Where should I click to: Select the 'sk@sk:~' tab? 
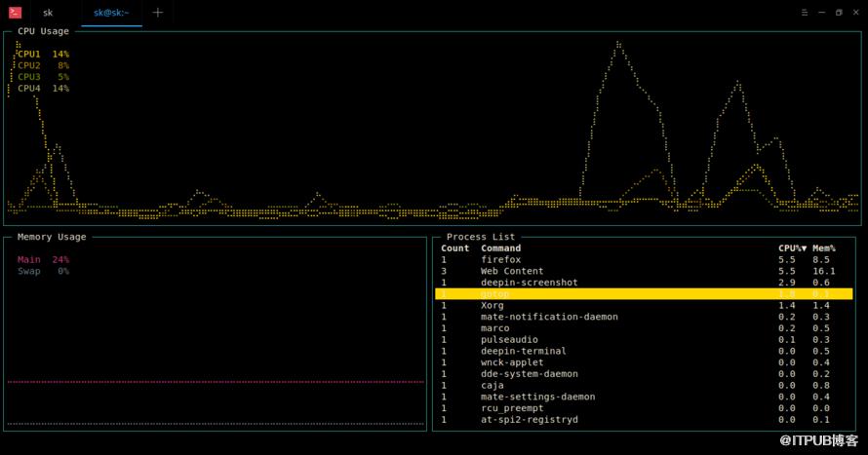coord(111,13)
